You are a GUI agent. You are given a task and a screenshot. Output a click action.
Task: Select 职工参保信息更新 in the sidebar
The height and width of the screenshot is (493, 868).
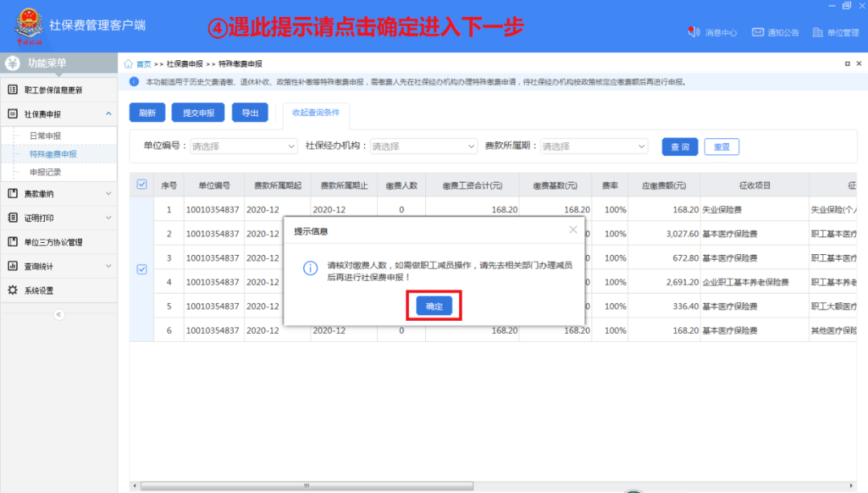pyautogui.click(x=58, y=89)
